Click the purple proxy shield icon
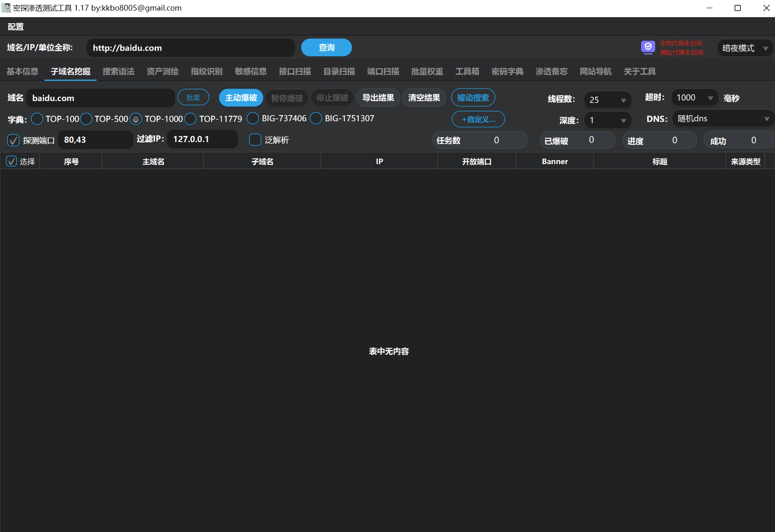 coord(648,47)
